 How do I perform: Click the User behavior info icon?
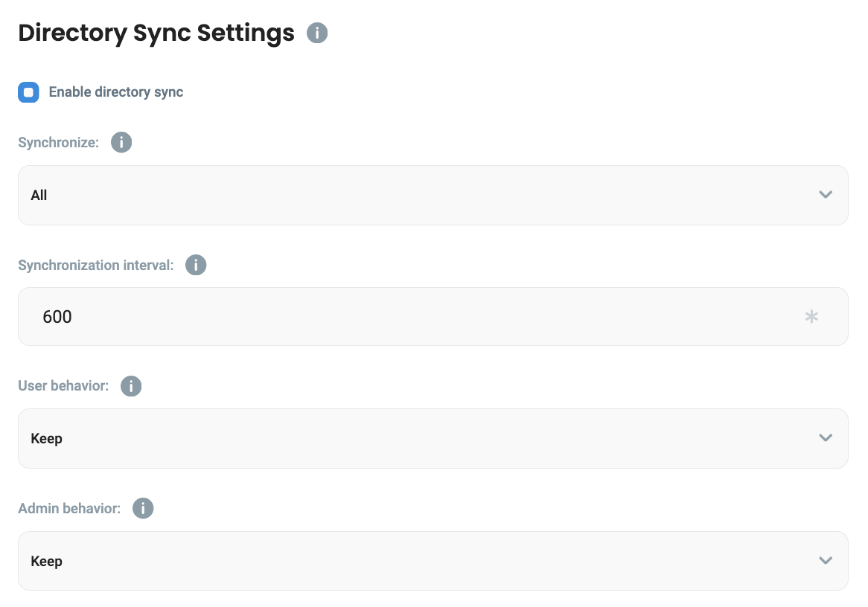pyautogui.click(x=131, y=386)
